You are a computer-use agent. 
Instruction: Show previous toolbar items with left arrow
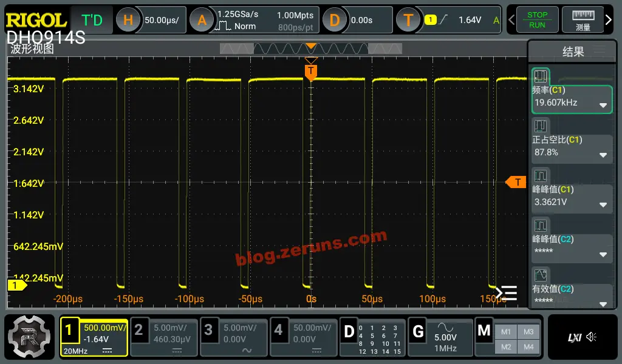point(511,20)
